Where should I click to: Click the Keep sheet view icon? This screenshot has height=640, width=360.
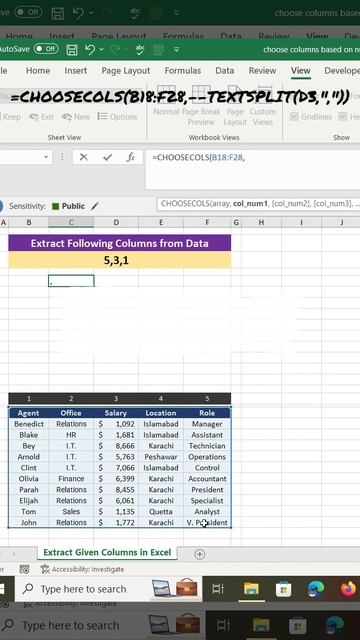click(11, 117)
